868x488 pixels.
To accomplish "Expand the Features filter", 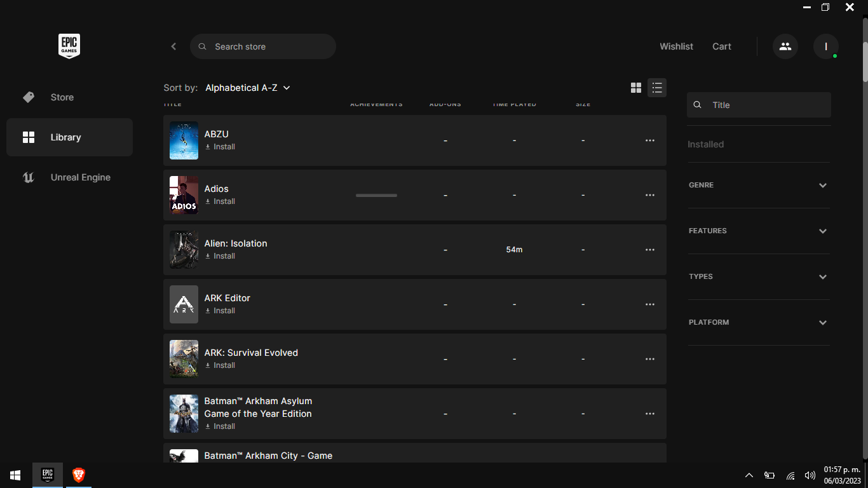I will (x=759, y=231).
